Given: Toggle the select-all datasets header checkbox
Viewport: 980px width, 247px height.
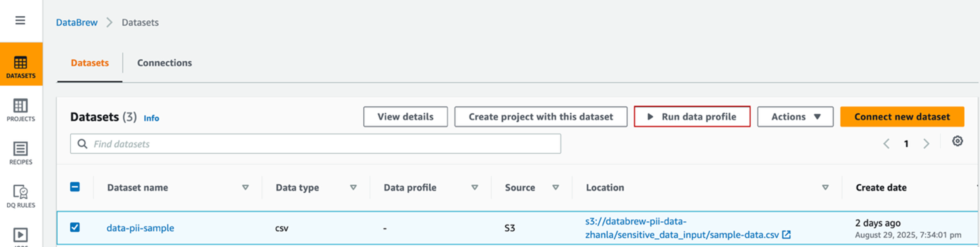Looking at the screenshot, I should [x=75, y=187].
